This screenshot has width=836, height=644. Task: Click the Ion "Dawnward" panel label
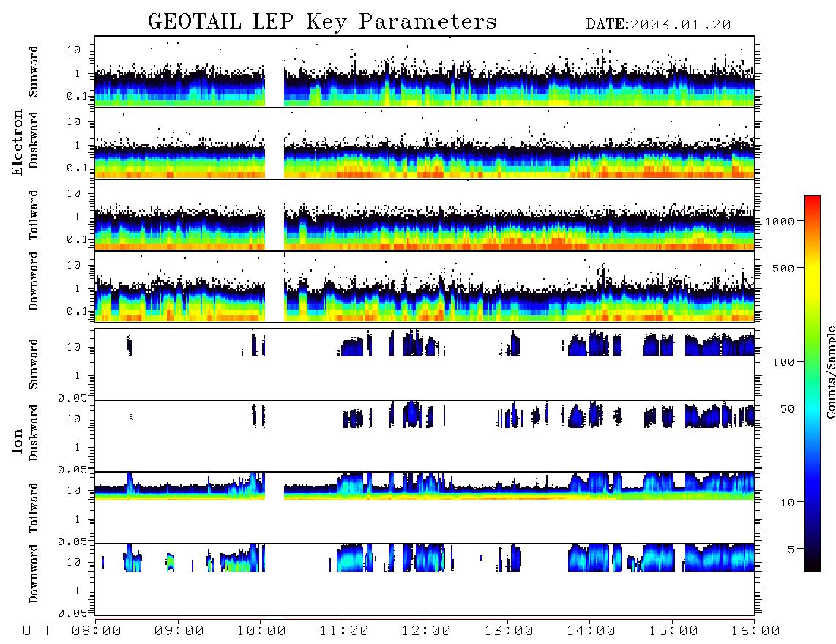click(34, 574)
